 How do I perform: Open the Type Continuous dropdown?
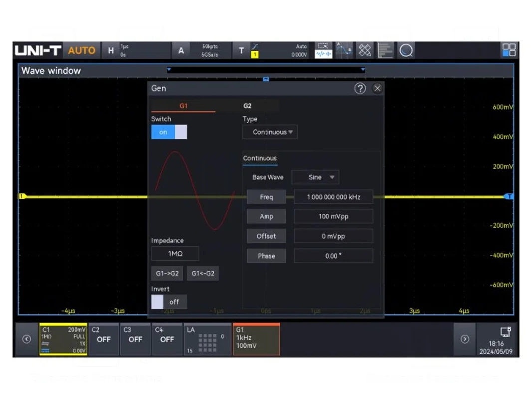[x=269, y=132]
